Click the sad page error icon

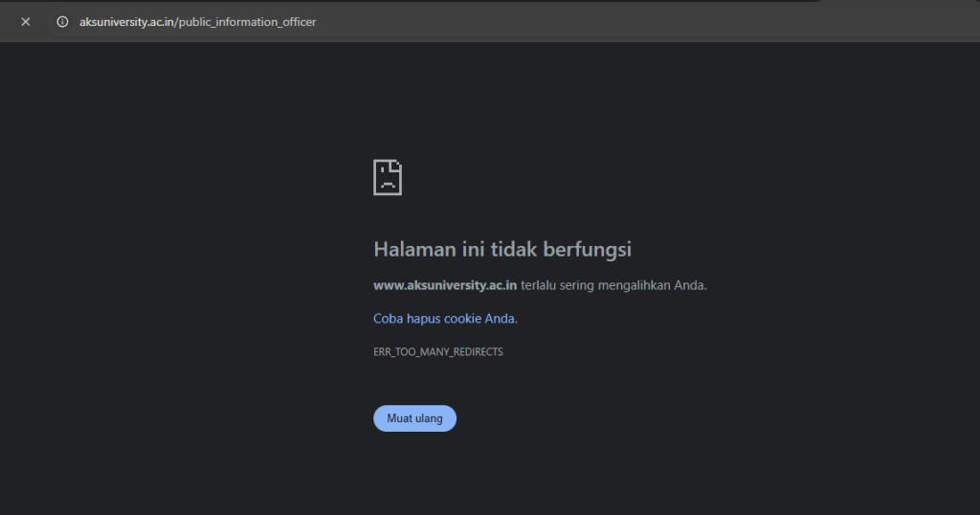point(388,177)
